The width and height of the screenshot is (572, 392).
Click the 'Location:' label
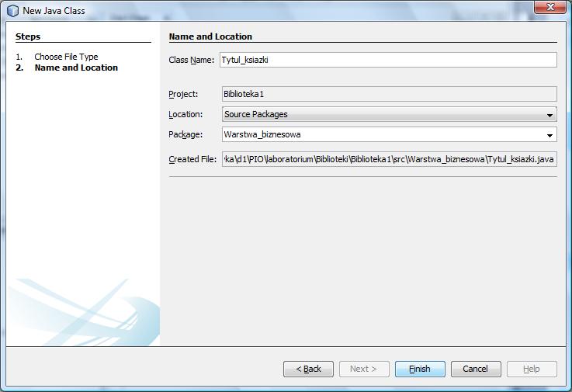pos(185,114)
